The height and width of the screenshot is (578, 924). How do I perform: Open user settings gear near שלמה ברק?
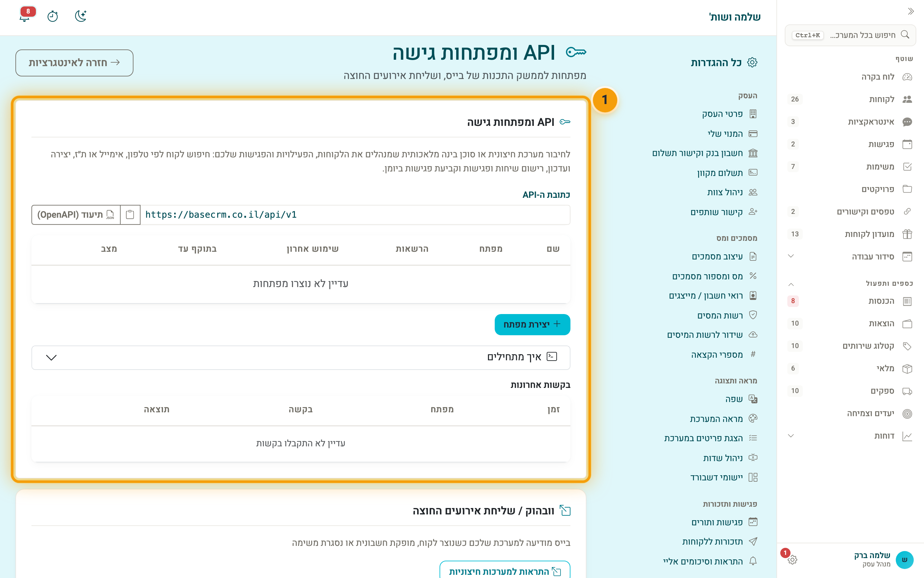pos(792,559)
